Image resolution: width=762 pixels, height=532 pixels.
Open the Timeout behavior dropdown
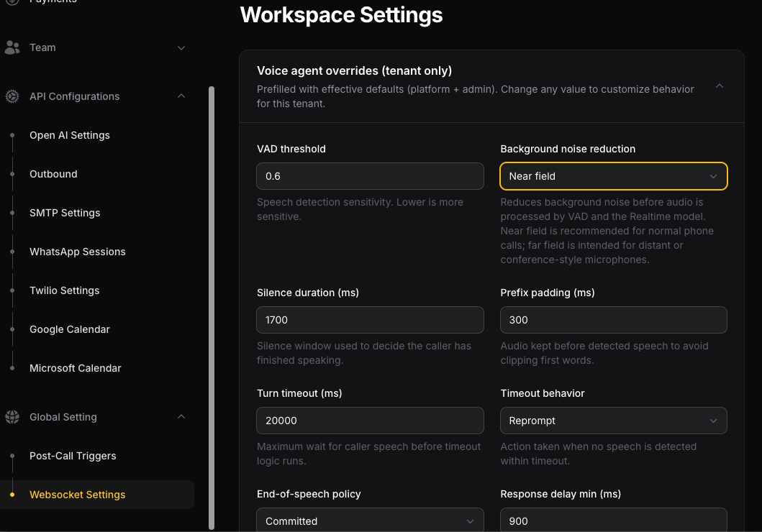tap(613, 421)
